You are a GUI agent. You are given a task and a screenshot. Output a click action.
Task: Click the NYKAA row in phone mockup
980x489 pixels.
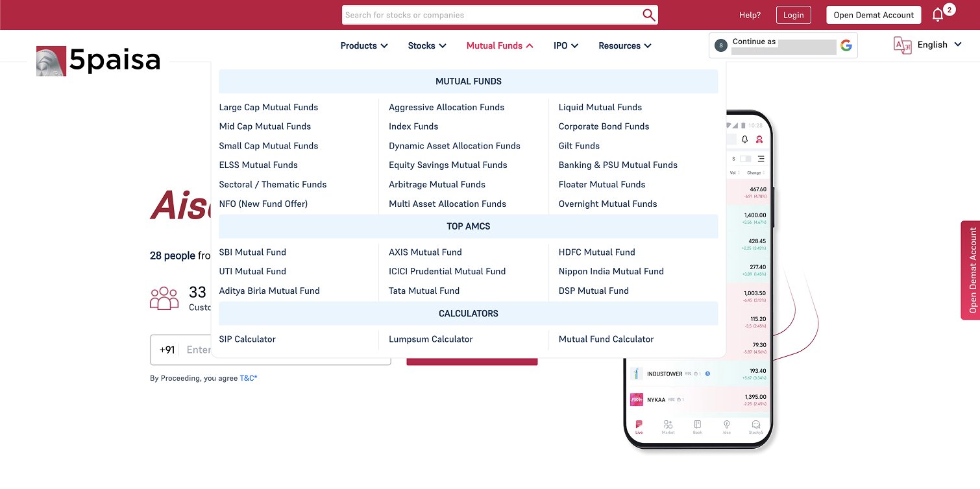[698, 400]
